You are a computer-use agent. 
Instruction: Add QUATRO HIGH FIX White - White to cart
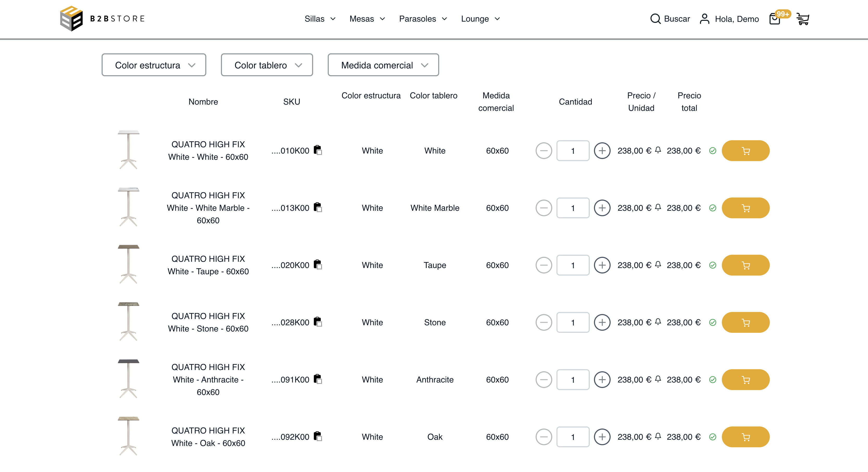746,150
